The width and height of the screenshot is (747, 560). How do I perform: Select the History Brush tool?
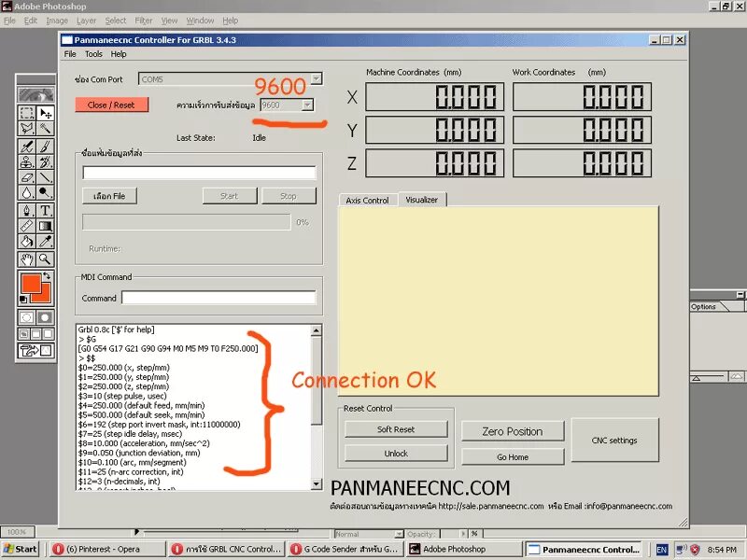pyautogui.click(x=45, y=161)
